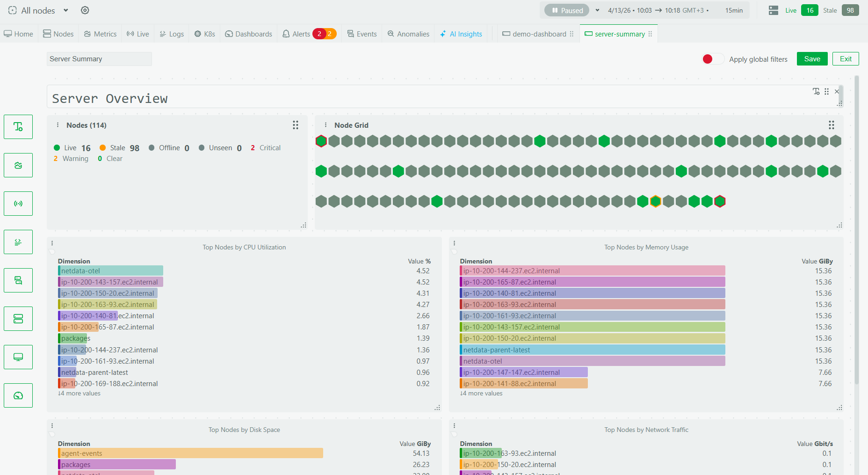Exit the dashboard editor
The width and height of the screenshot is (868, 475).
(x=846, y=58)
